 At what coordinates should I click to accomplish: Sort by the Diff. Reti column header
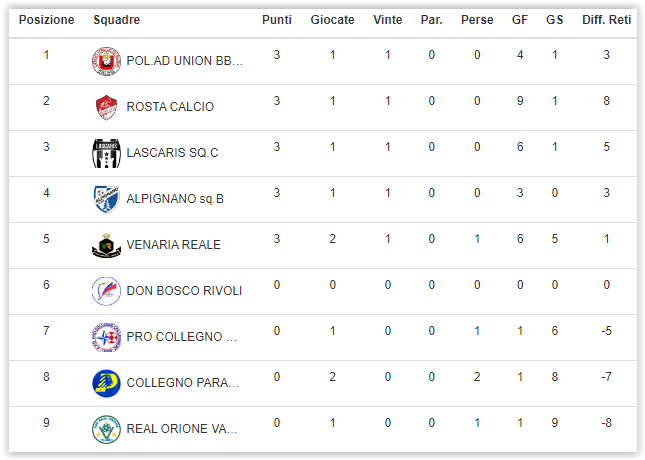click(x=606, y=20)
